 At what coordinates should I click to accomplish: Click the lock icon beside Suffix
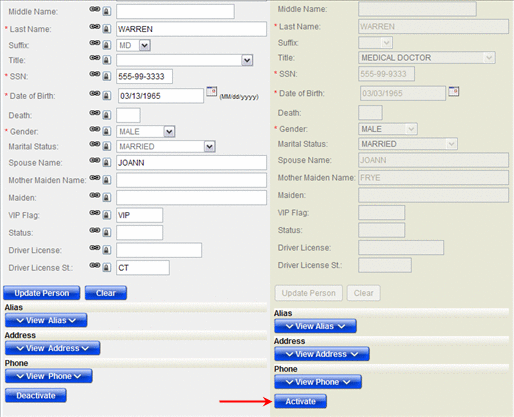[x=106, y=45]
